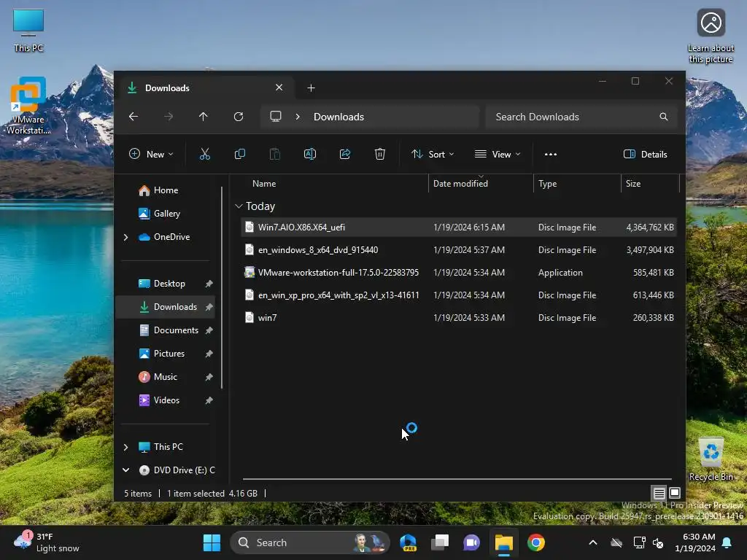Image resolution: width=747 pixels, height=560 pixels.
Task: Open the Windows Start button
Action: pos(212,542)
